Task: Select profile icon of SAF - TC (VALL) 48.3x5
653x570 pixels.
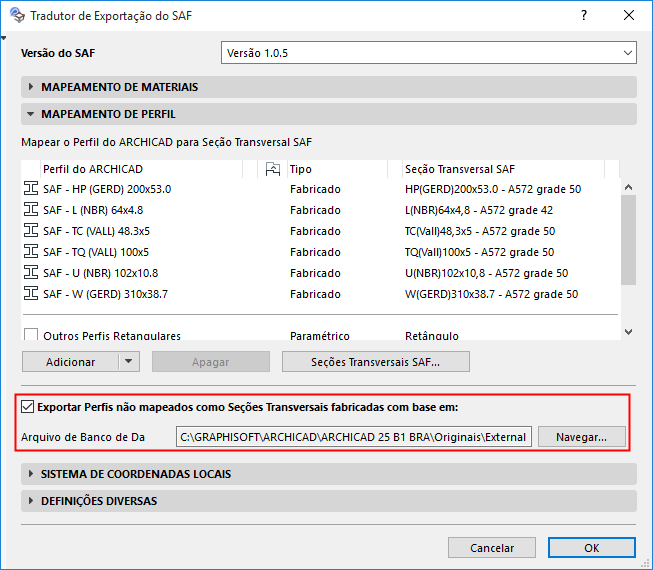Action: 31,230
